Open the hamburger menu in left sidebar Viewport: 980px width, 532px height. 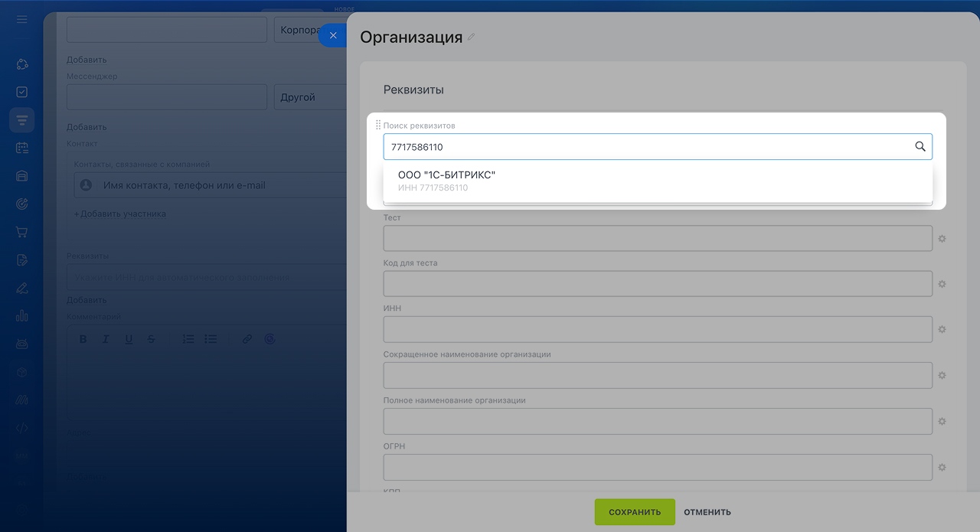coord(21,19)
